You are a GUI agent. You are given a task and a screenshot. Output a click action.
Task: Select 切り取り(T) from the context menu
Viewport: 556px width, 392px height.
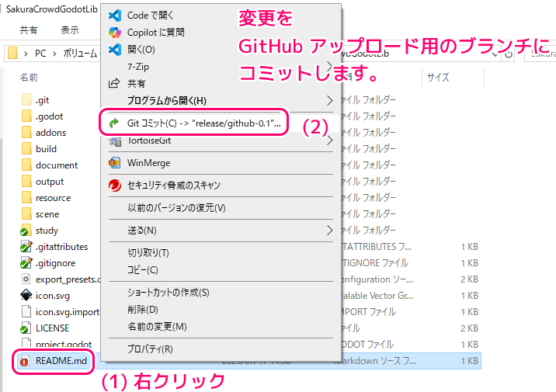[148, 253]
